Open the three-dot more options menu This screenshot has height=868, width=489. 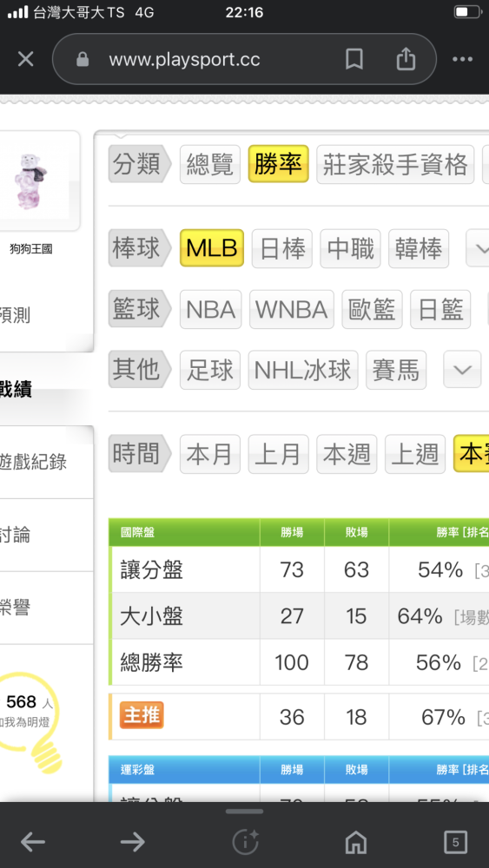462,59
